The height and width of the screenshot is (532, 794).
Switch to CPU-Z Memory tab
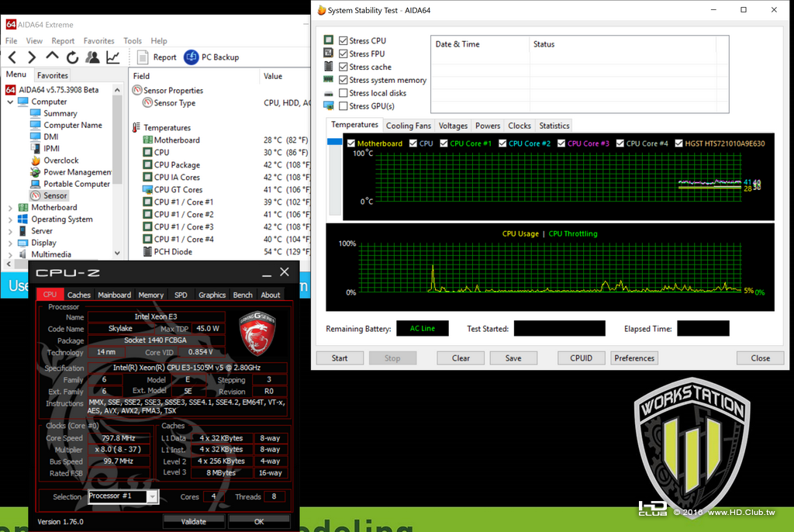[151, 295]
